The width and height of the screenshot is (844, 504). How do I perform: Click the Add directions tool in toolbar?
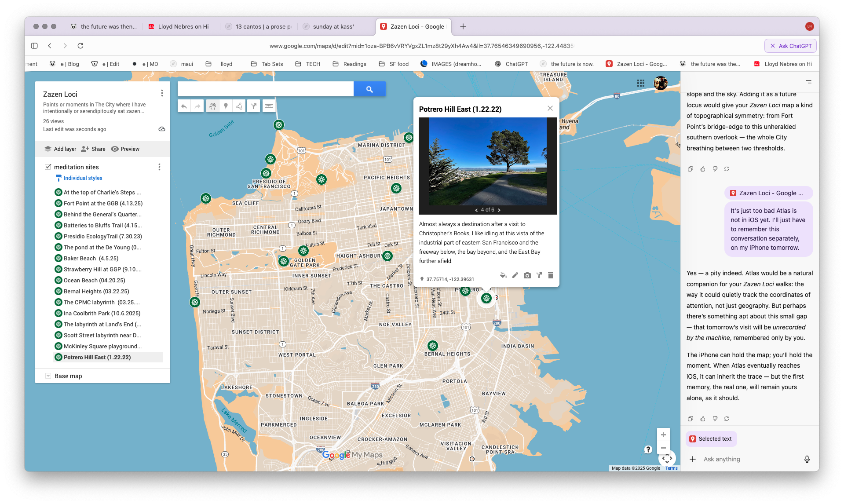point(253,106)
